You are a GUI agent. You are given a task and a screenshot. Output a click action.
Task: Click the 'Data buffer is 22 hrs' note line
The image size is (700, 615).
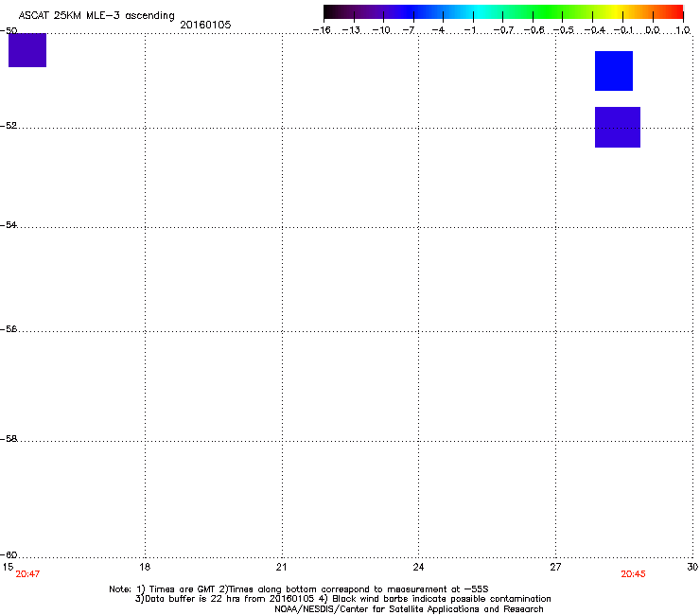point(342,599)
